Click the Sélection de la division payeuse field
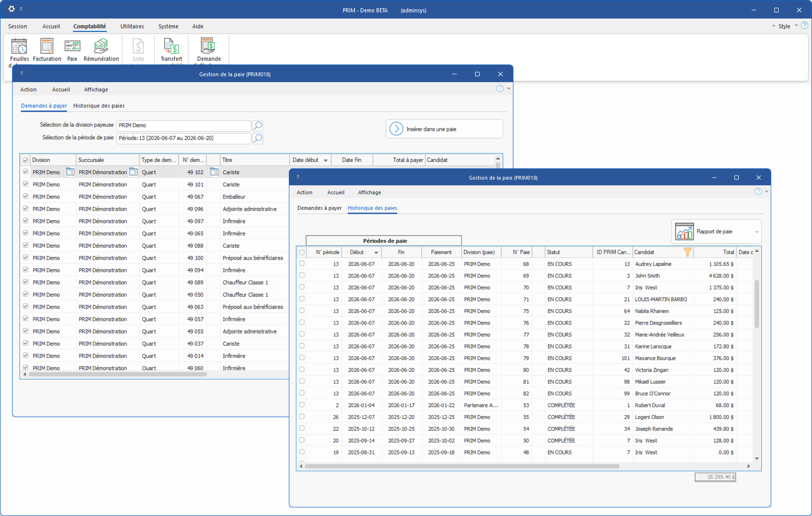812x516 pixels. pos(184,126)
